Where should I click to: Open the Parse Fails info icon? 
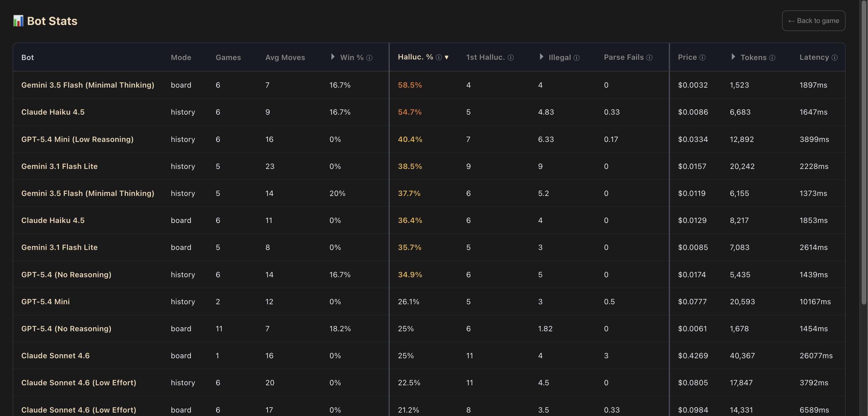[649, 57]
